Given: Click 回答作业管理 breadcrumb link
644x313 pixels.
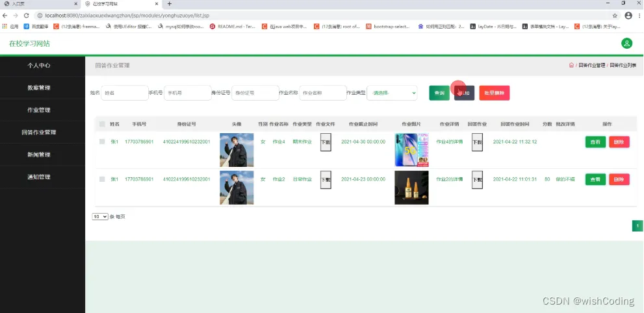Looking at the screenshot, I should tap(592, 65).
